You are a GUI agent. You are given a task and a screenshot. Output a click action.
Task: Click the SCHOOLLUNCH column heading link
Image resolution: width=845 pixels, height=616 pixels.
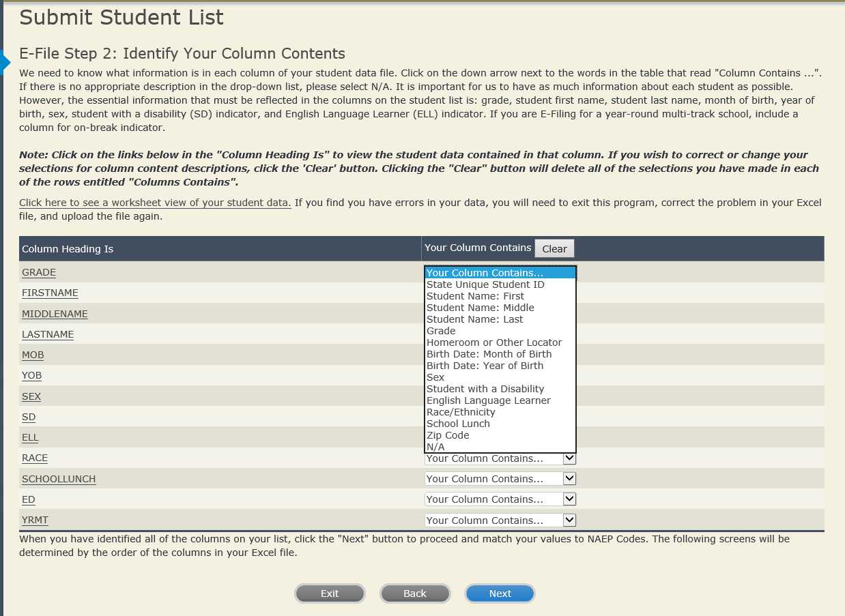click(x=59, y=479)
